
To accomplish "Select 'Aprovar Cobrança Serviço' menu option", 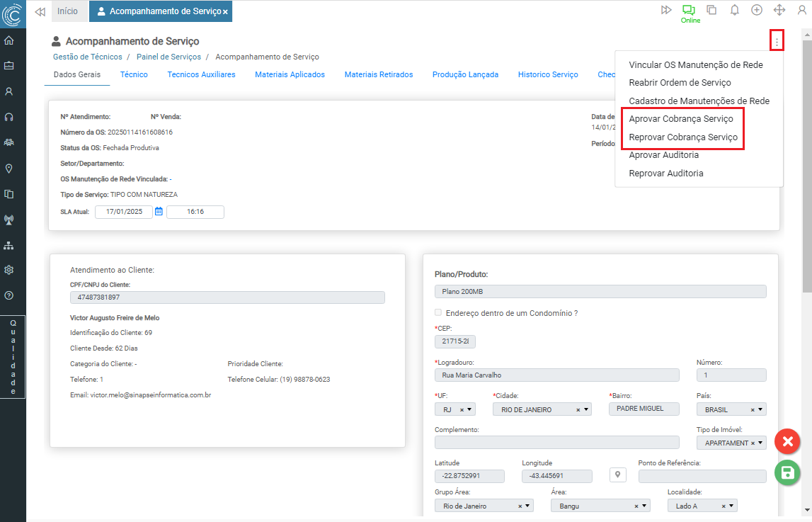I will click(x=680, y=119).
